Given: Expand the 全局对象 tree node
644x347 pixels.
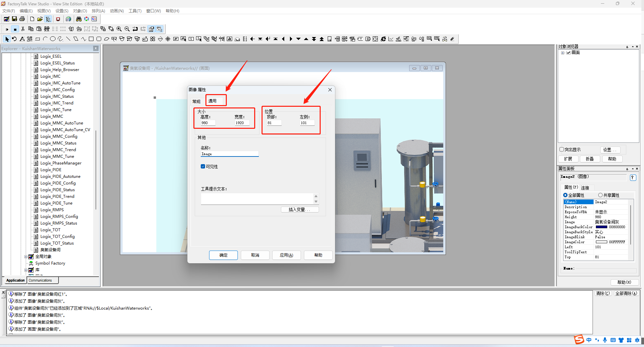Looking at the screenshot, I should click(x=26, y=257).
